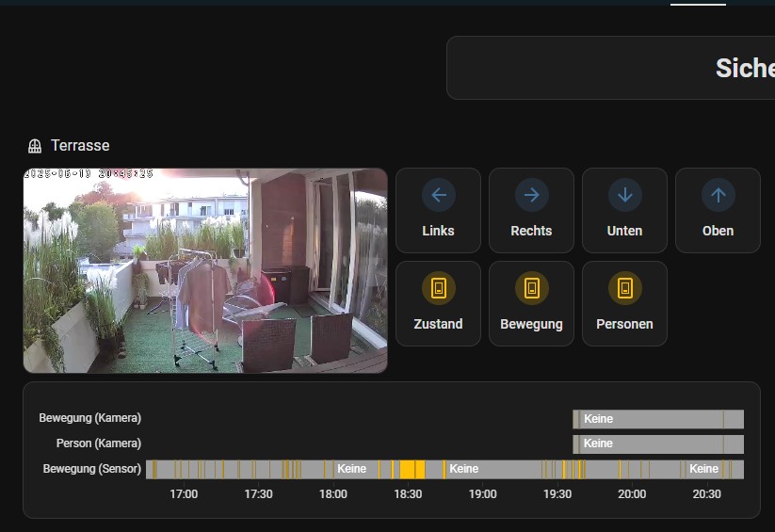775x532 pixels.
Task: Click the Bewegung (Kamera) history row label
Action: click(x=89, y=418)
